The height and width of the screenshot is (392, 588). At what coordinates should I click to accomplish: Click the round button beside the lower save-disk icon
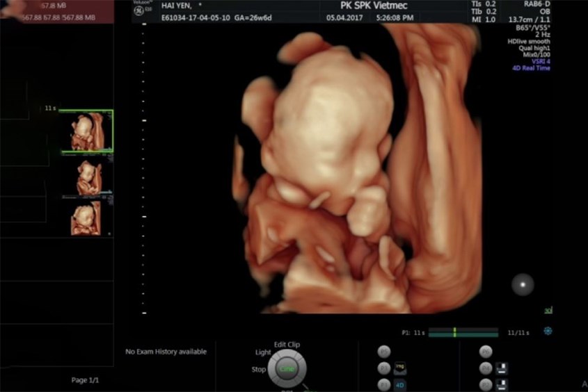(x=486, y=385)
